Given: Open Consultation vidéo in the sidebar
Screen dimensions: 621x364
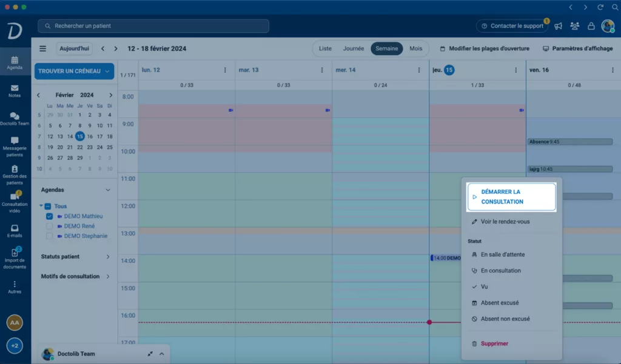Looking at the screenshot, I should pos(15,200).
